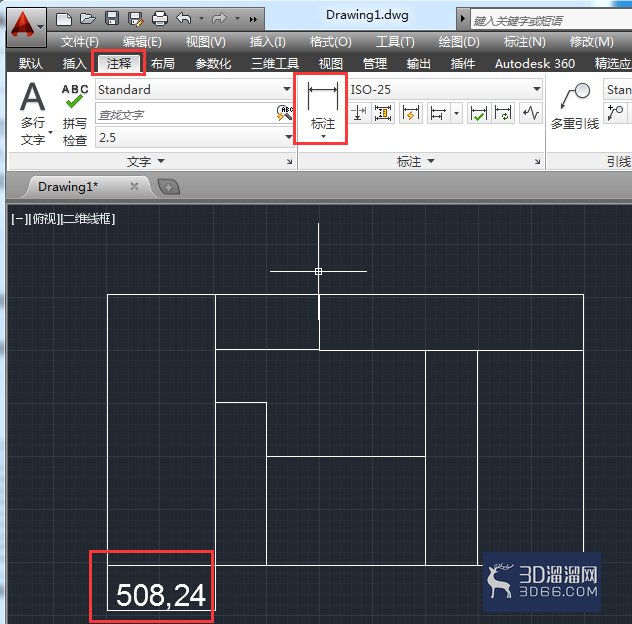Image resolution: width=632 pixels, height=624 pixels.
Task: Open the Redo history dropdown arrow
Action: 237,19
